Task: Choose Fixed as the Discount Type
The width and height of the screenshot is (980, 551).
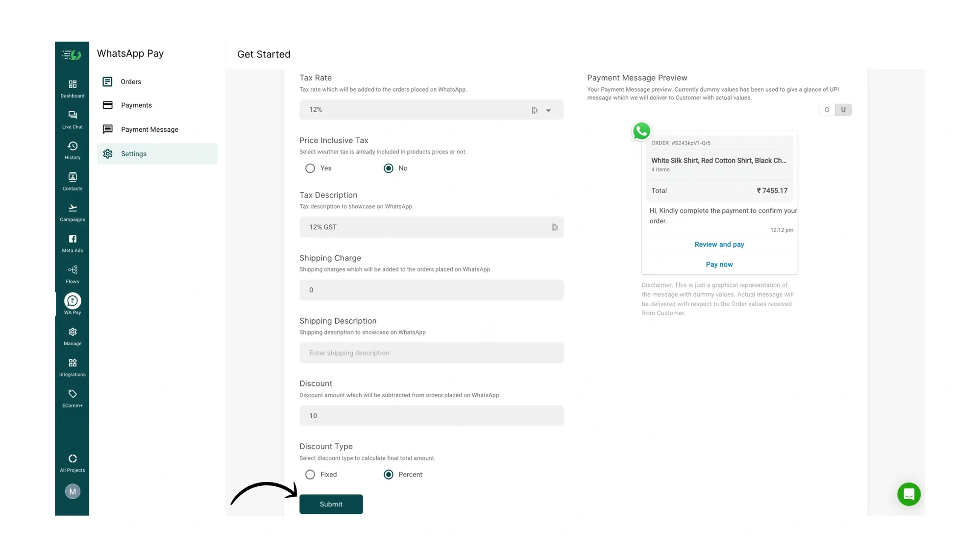Action: tap(310, 474)
